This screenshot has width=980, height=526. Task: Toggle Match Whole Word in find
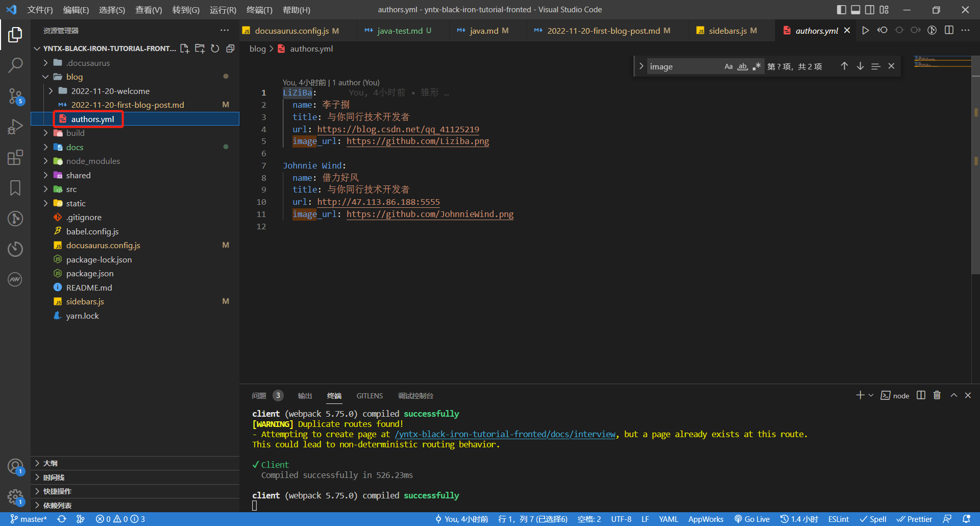[x=743, y=66]
